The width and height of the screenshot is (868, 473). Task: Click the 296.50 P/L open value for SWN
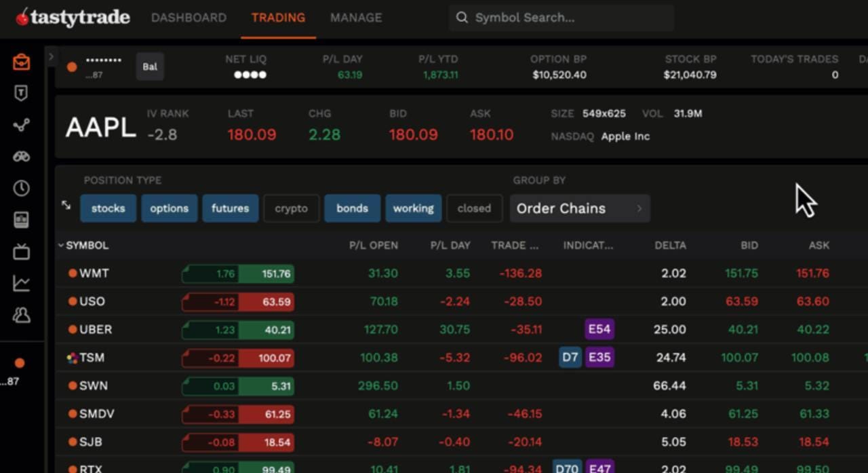coord(378,385)
